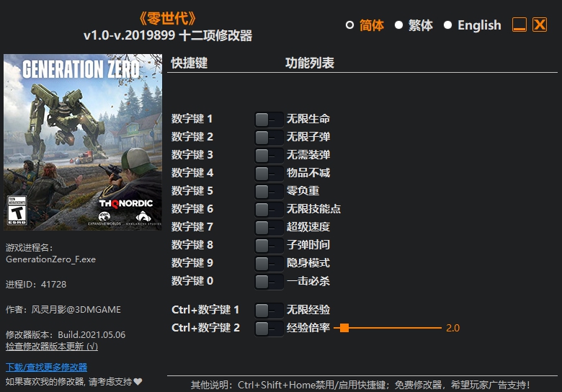Click the Generation Zero cover image
The image size is (562, 392).
(83, 142)
